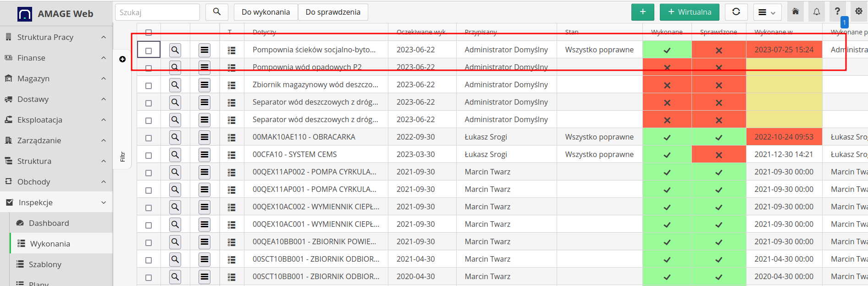Tick checkbox for Pompownia ścieków socjalno-bytowych row
The height and width of the screenshot is (286, 868).
coord(149,50)
